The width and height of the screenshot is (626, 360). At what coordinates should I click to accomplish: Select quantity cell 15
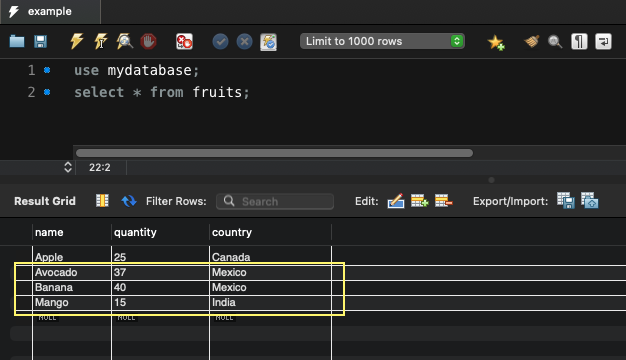(160, 303)
